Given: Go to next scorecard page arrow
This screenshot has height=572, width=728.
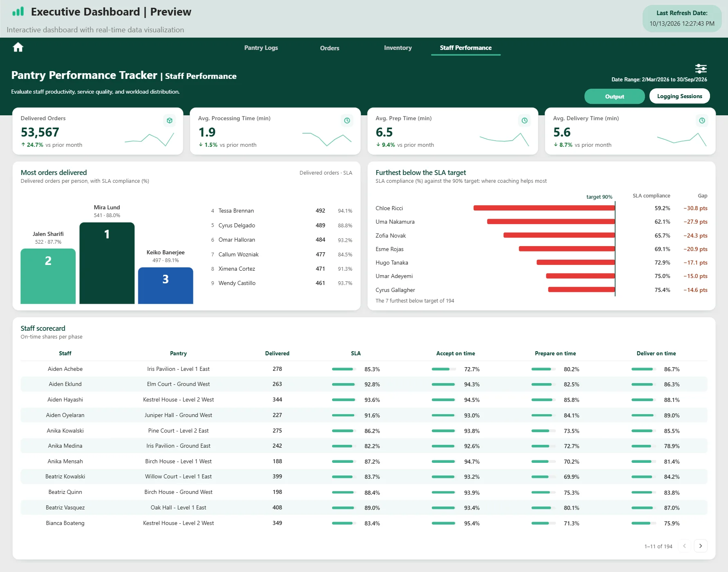Looking at the screenshot, I should coord(701,546).
